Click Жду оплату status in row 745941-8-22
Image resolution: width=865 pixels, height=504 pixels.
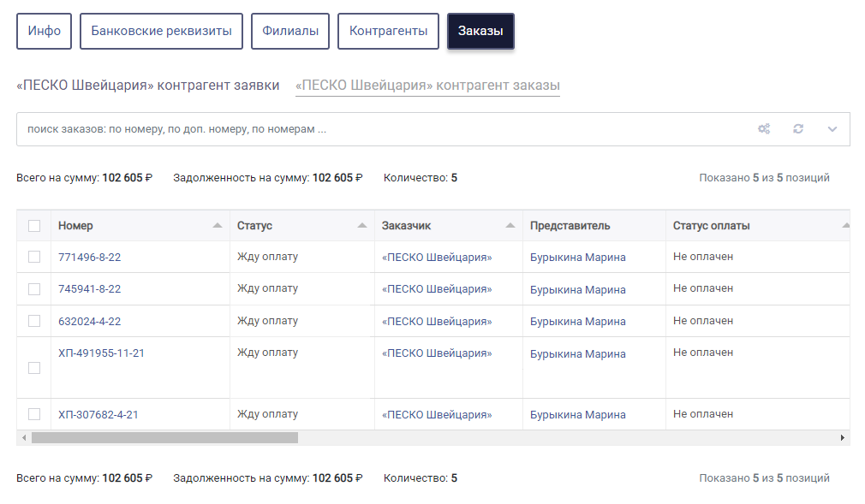(x=267, y=288)
